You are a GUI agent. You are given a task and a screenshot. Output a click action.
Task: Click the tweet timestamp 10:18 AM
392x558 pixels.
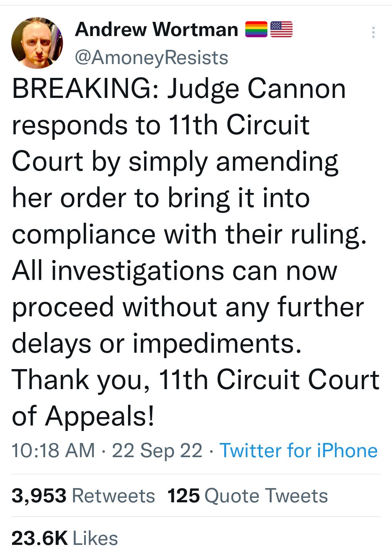point(55,451)
